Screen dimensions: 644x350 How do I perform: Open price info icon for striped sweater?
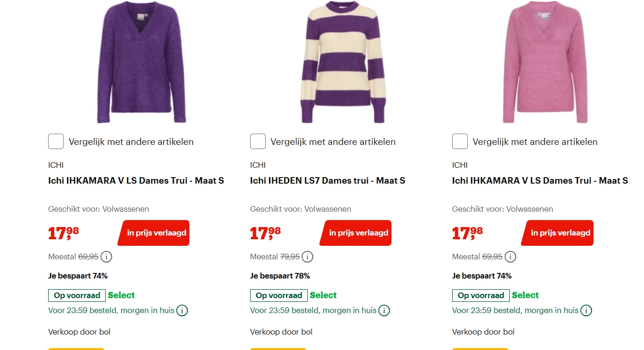pos(307,257)
